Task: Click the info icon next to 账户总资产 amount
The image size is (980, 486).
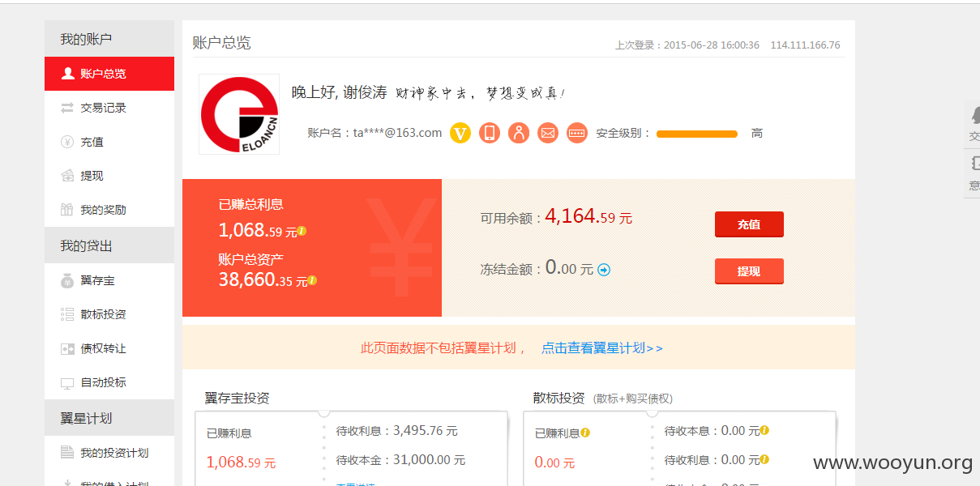Action: [x=312, y=280]
